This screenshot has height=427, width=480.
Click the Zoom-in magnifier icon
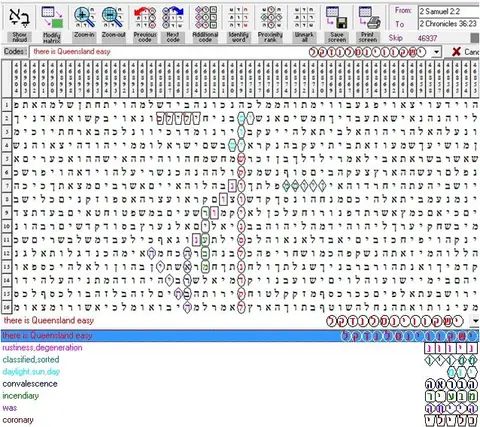[84, 17]
